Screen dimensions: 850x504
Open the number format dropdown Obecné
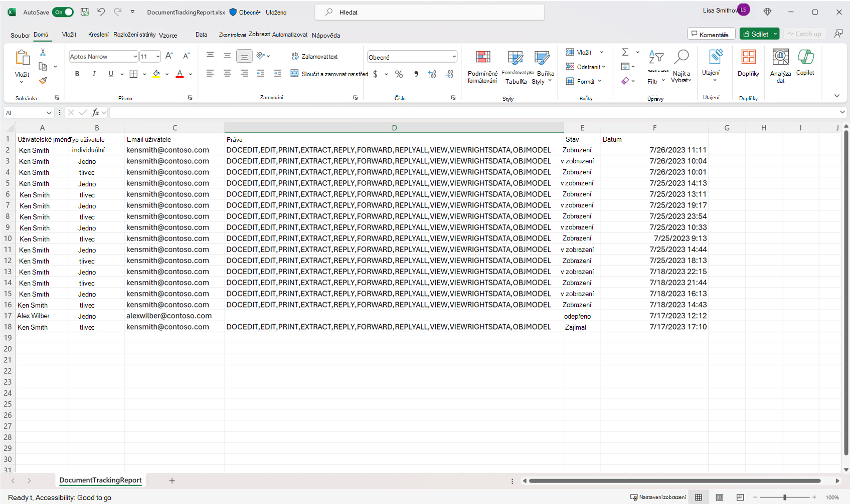454,57
